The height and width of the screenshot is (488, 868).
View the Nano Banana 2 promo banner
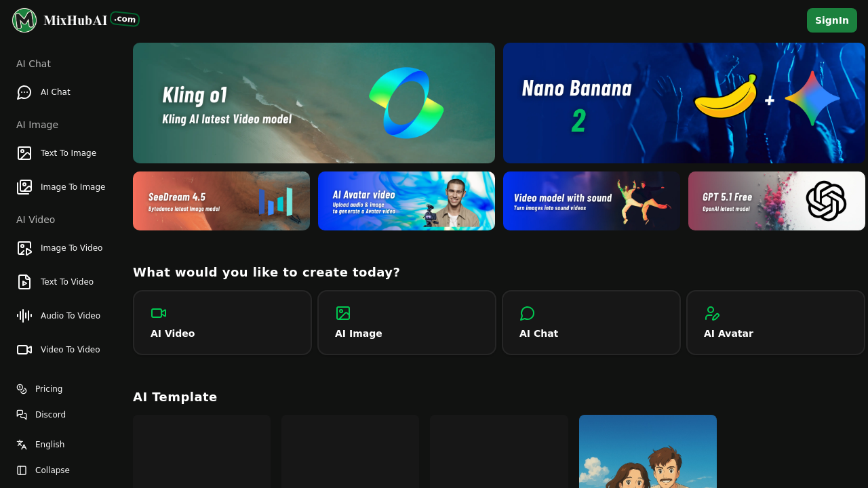684,102
